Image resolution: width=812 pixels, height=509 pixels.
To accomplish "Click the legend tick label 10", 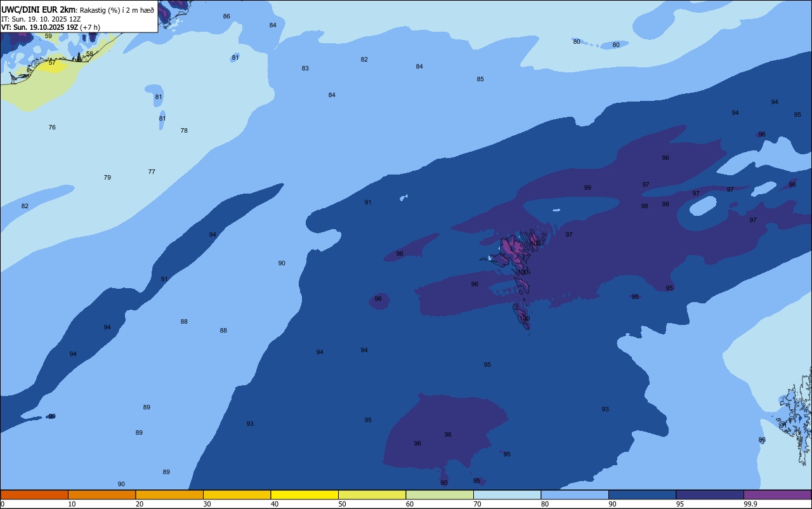I will pos(72,504).
